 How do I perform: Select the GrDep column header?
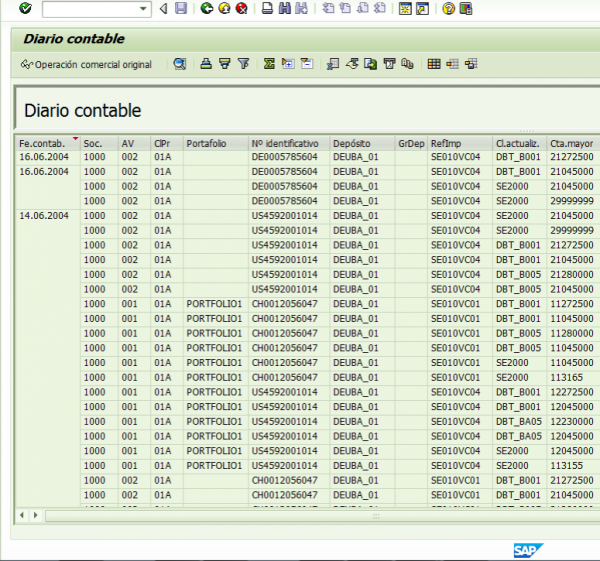click(411, 144)
